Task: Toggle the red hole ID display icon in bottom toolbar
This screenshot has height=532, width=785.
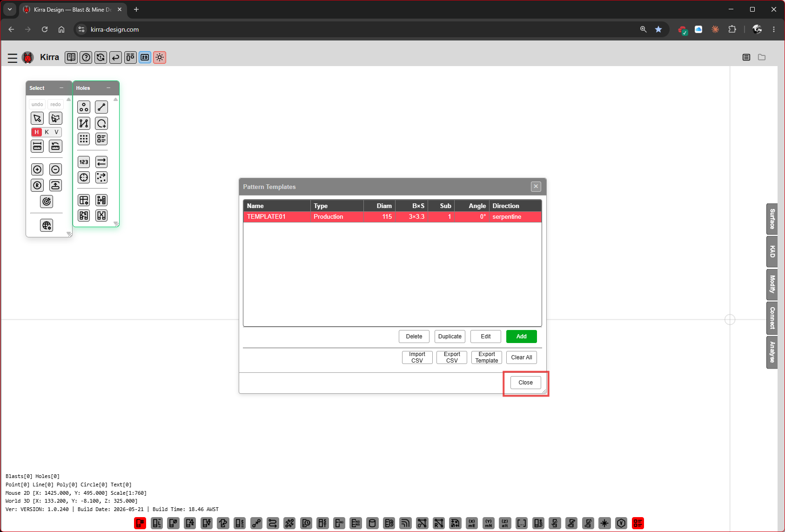Action: 140,523
